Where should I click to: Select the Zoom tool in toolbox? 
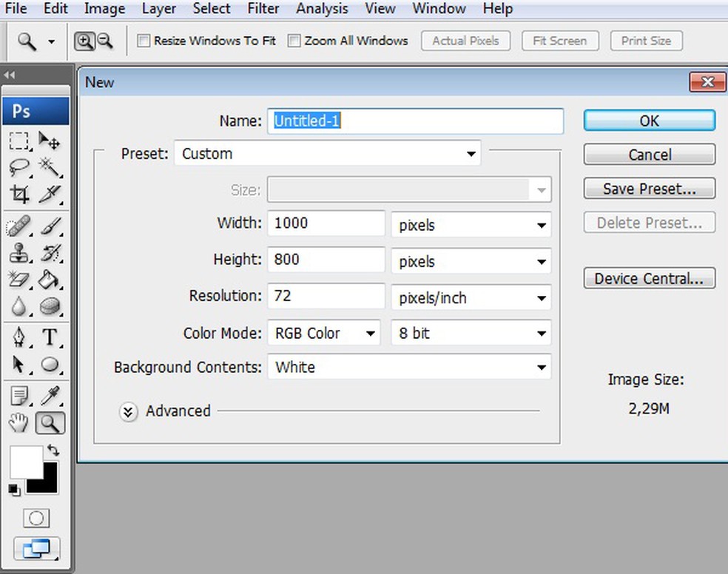[50, 423]
